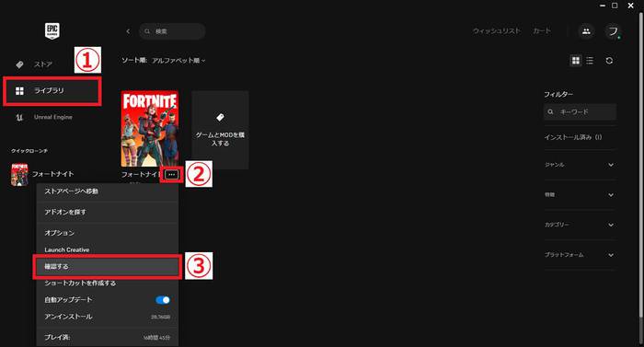Select Launch Creative from the context menu
The image size is (644, 347).
point(108,249)
